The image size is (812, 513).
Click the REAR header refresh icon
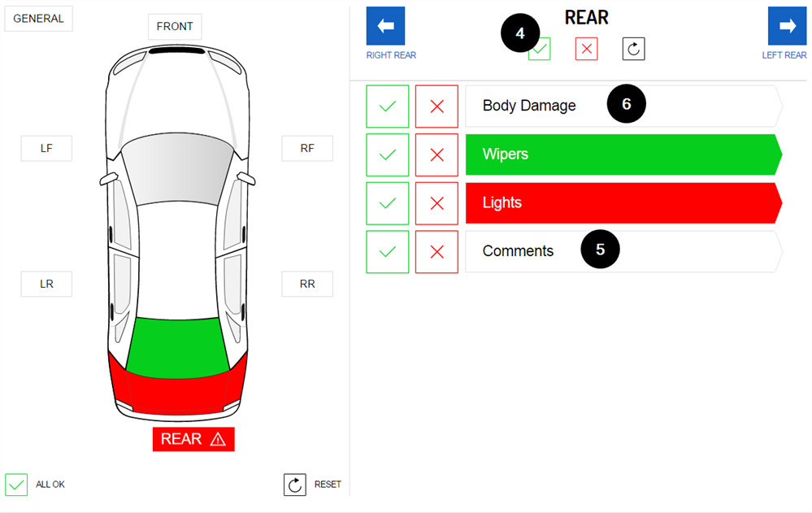(633, 49)
